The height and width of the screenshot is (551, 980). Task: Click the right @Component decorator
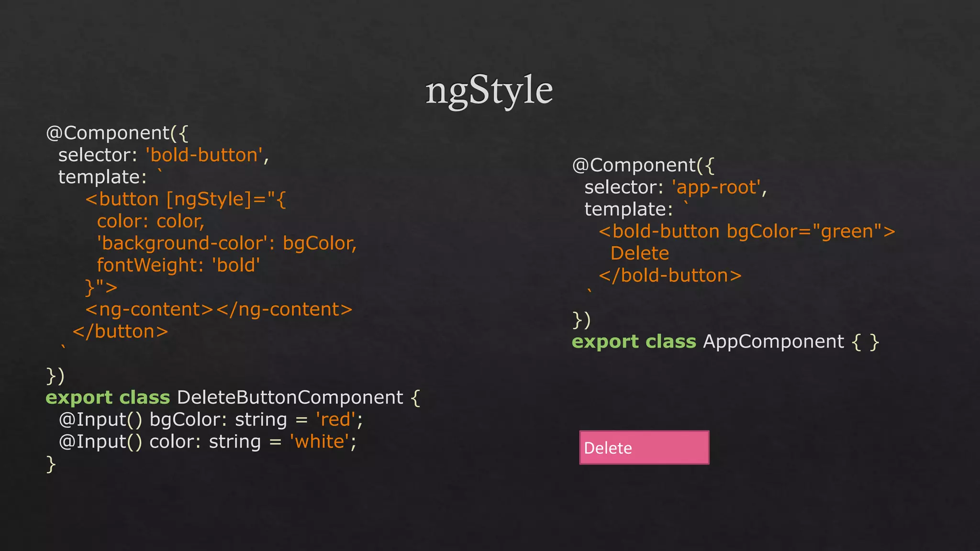[634, 165]
